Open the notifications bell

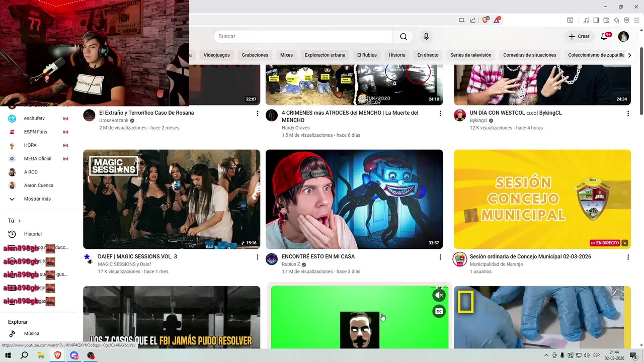(x=604, y=36)
